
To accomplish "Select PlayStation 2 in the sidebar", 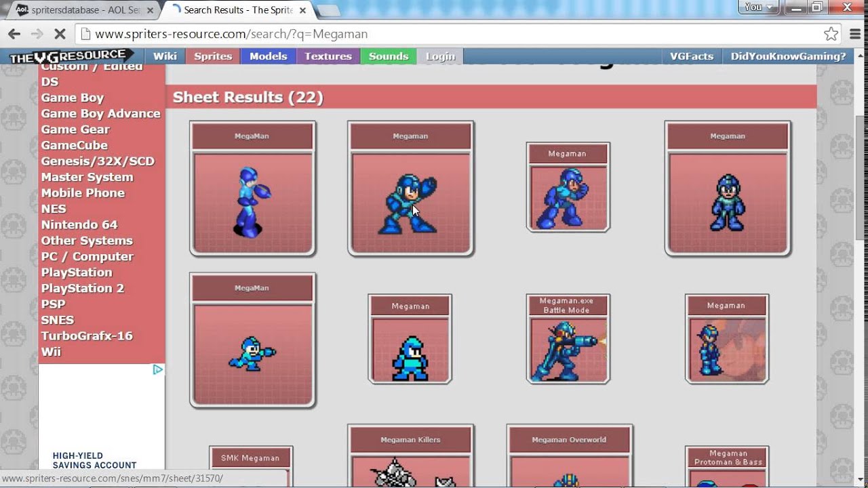I will tap(82, 288).
